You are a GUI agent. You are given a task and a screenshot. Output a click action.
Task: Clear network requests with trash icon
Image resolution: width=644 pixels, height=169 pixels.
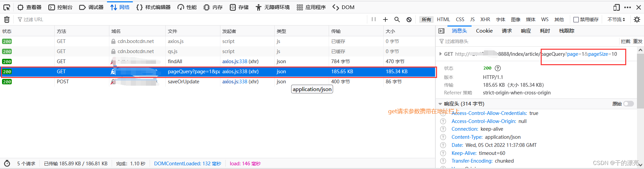[7, 19]
